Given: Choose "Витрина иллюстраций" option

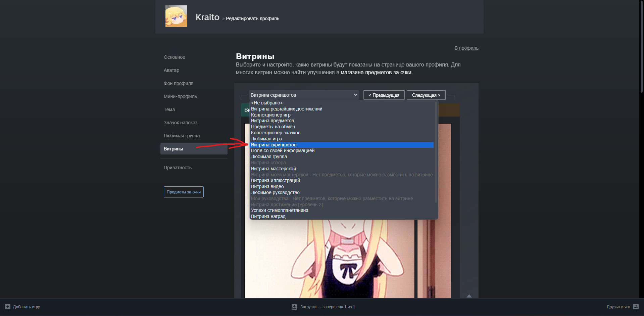Looking at the screenshot, I should [342, 180].
